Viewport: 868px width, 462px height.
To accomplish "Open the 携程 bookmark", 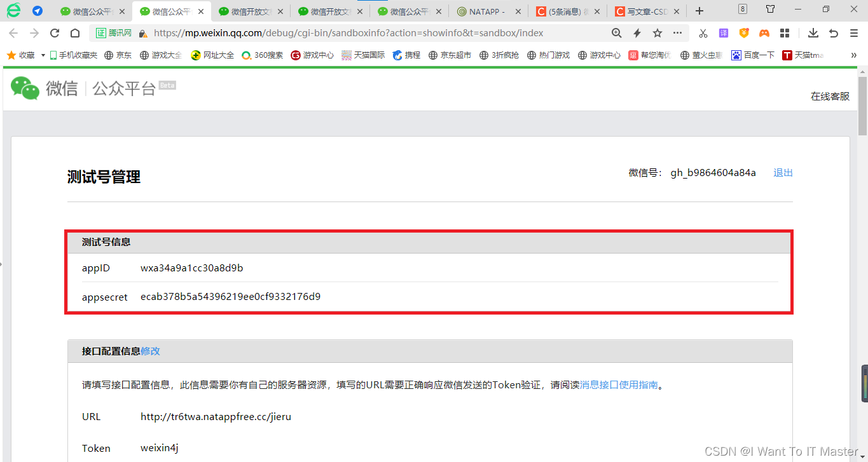I will [406, 55].
